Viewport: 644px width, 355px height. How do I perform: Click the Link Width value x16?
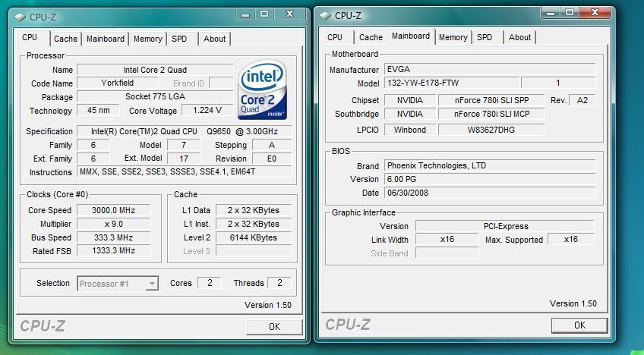pyautogui.click(x=447, y=239)
